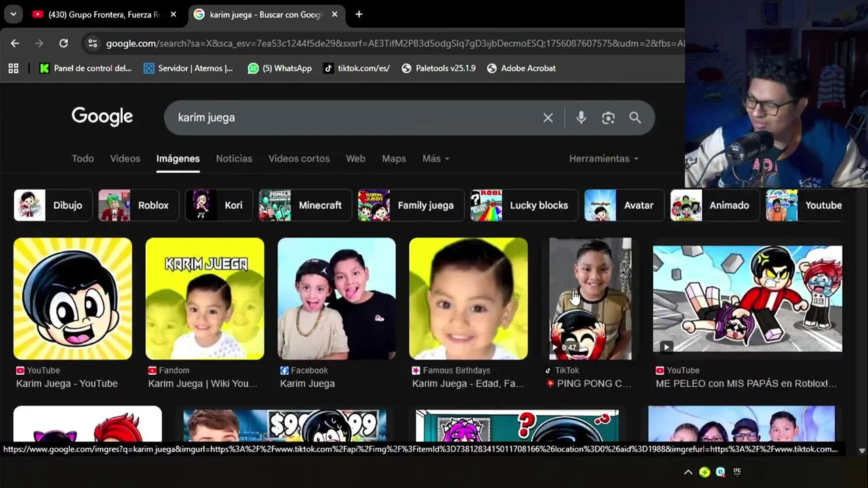Viewport: 868px width, 488px height.
Task: Switch to Noticias results
Action: (234, 159)
